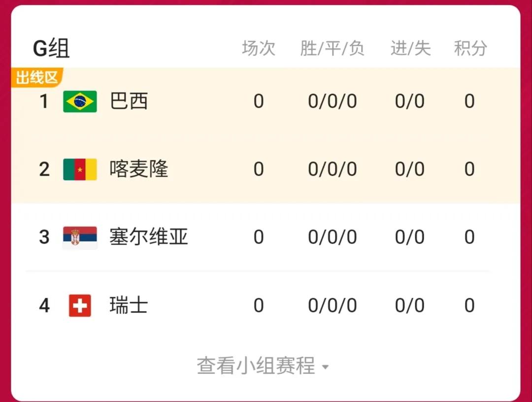
Task: Select the 喀麦隆 row
Action: click(x=138, y=169)
